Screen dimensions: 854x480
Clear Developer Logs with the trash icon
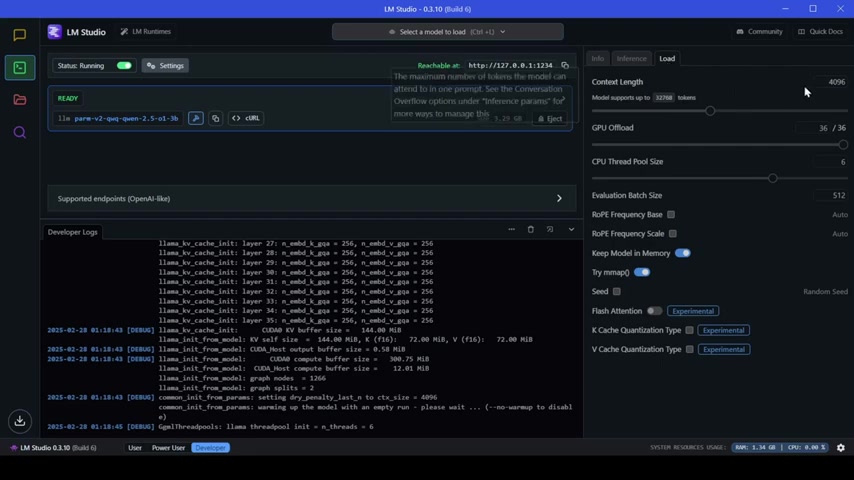(x=530, y=229)
